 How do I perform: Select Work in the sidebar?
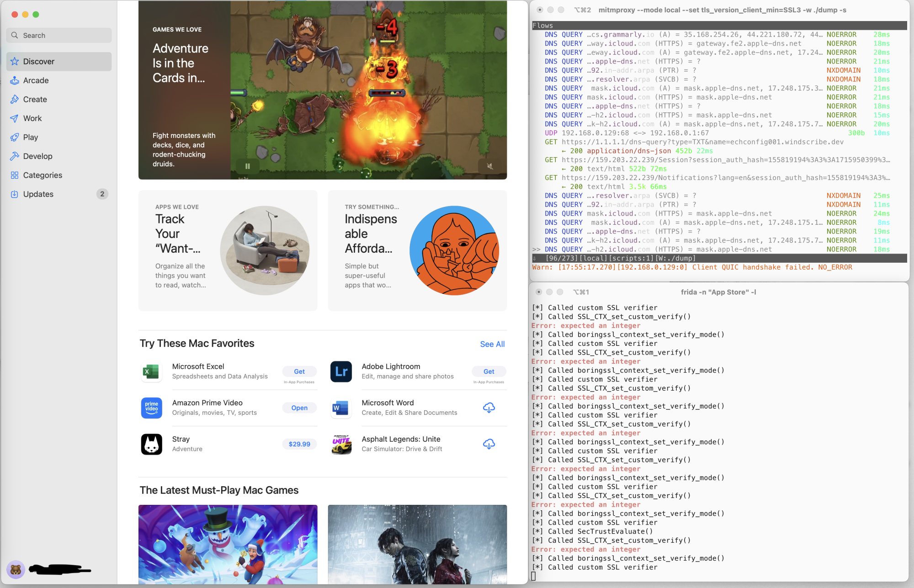click(x=59, y=118)
